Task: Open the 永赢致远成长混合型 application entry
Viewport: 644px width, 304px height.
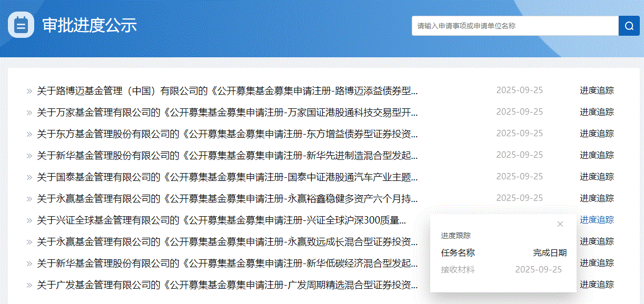Action: 227,241
